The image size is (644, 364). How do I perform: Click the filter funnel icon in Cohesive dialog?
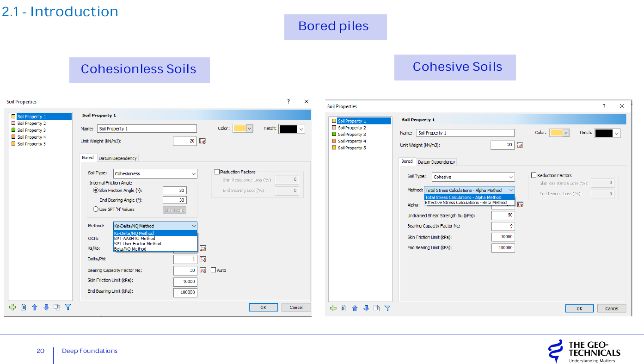387,308
